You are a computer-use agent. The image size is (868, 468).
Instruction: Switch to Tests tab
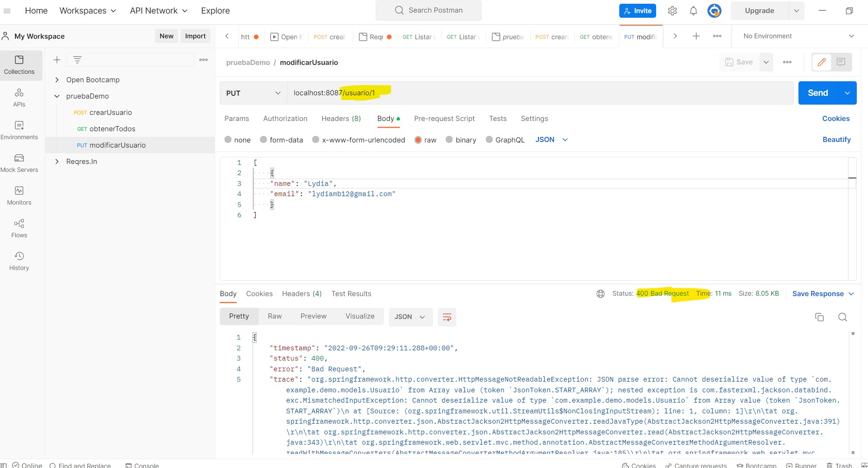(498, 119)
